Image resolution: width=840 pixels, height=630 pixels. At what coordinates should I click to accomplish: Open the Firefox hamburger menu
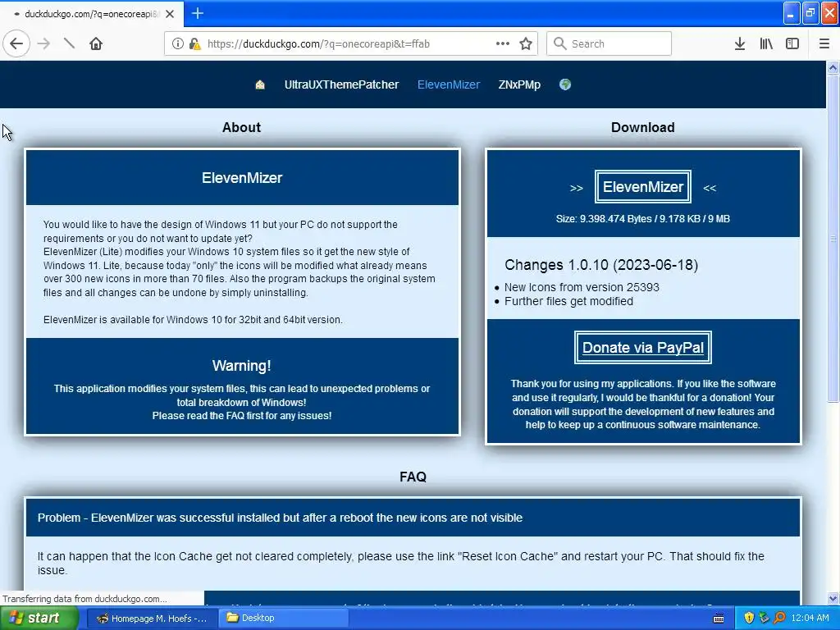pos(824,43)
